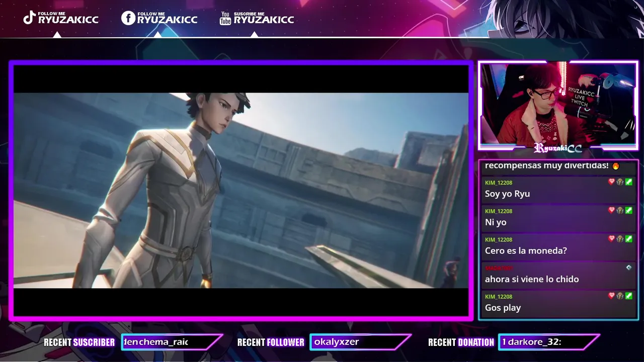Click the RyuzakiCC logo under the webcam

[x=558, y=148]
